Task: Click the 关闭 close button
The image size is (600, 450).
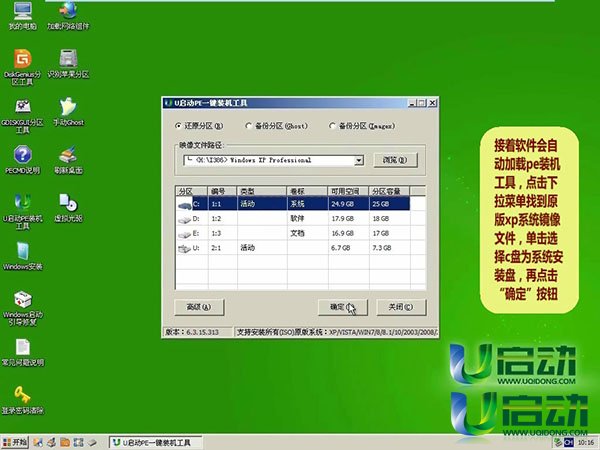Action: click(x=401, y=307)
